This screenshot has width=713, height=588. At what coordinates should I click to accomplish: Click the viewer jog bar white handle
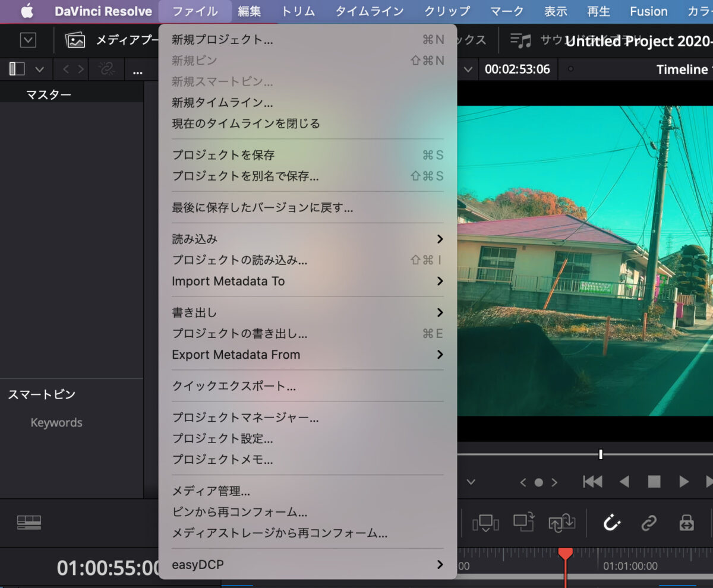(601, 454)
